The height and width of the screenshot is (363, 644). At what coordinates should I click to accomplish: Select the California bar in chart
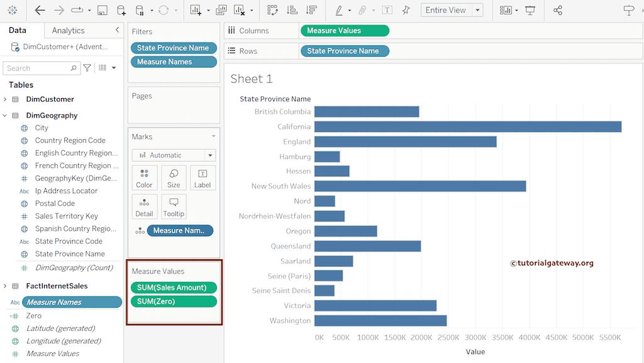coord(467,126)
